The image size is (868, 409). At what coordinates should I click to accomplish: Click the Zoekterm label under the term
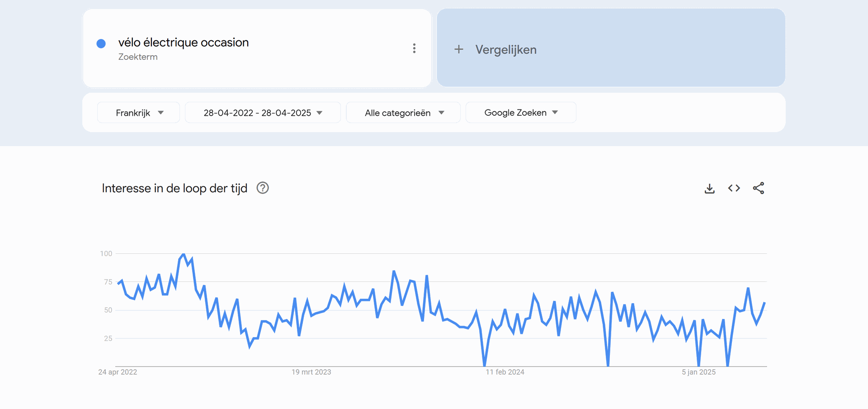[138, 57]
